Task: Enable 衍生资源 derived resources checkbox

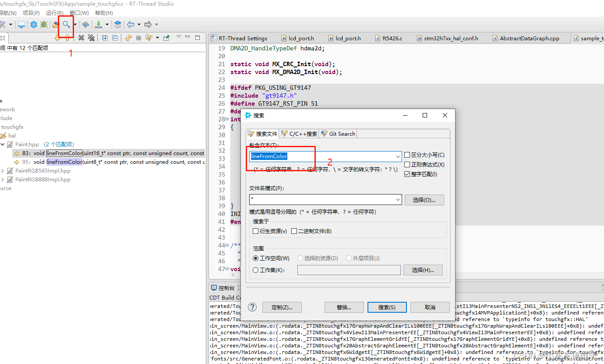Action: 256,231
